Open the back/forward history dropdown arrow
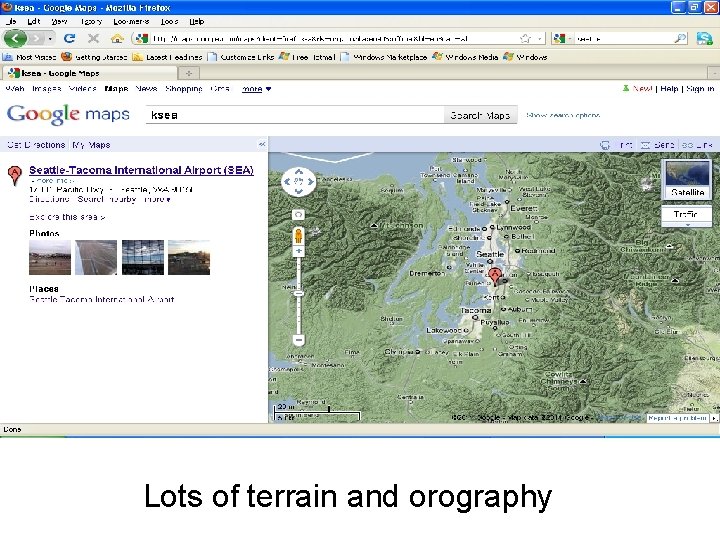This screenshot has height=540, width=720. pos(50,39)
